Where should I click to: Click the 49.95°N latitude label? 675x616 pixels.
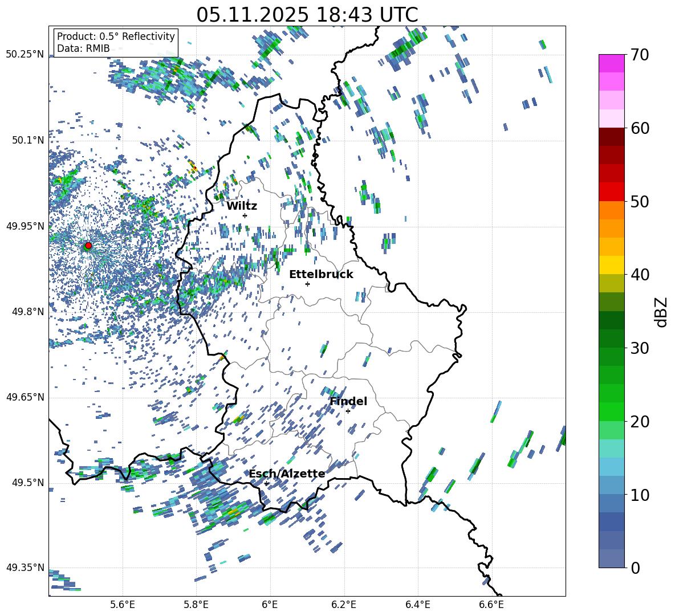[25, 226]
